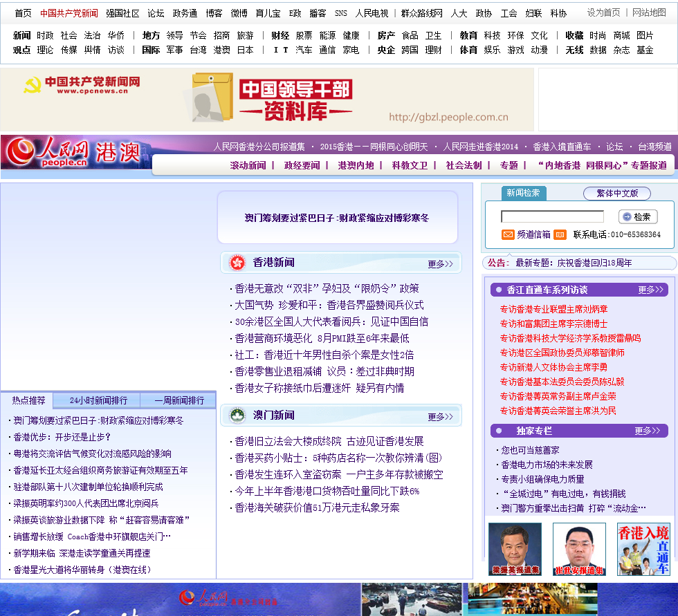The width and height of the screenshot is (678, 616).
Task: Open 新学期来临 深港走读学童 link
Action: (82, 553)
